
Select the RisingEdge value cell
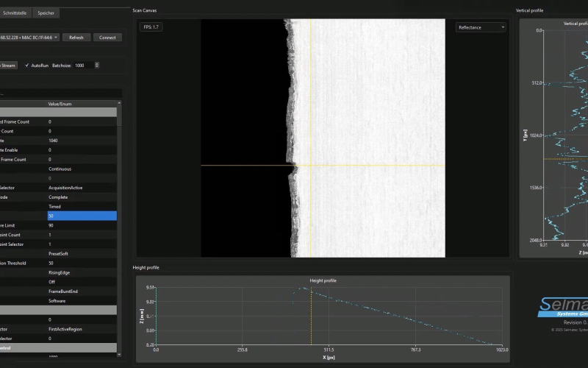(x=82, y=272)
